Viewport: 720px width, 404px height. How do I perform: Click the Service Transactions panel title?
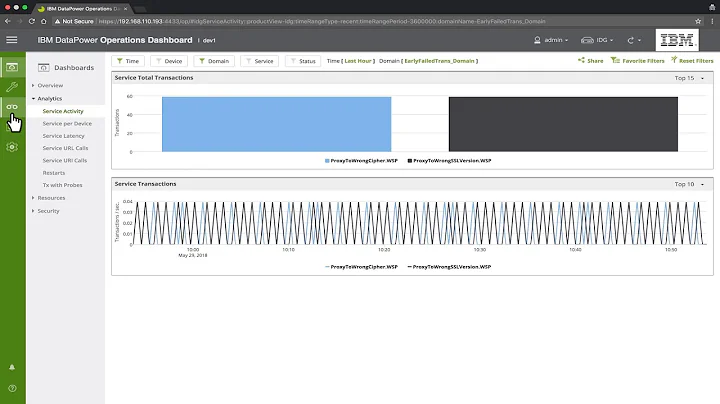145,184
